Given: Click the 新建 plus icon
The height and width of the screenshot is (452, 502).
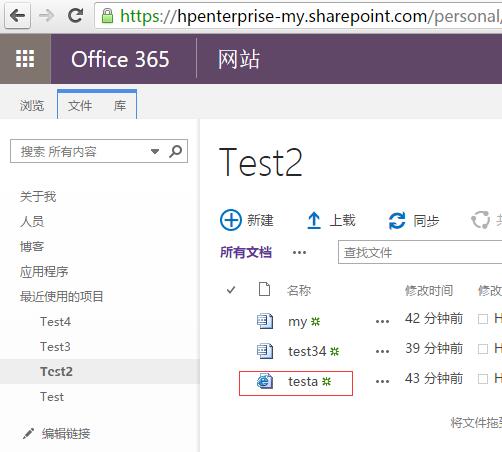Looking at the screenshot, I should [x=231, y=220].
